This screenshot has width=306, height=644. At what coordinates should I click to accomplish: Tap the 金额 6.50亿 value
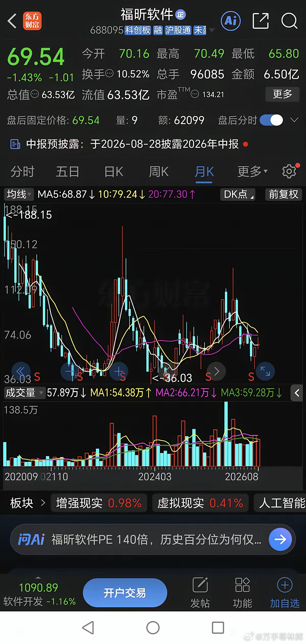coord(281,74)
